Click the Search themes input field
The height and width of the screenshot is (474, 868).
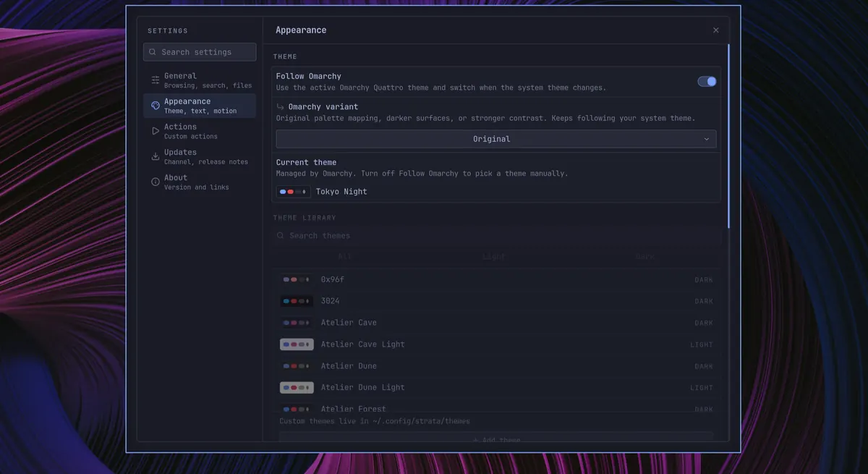pos(496,235)
